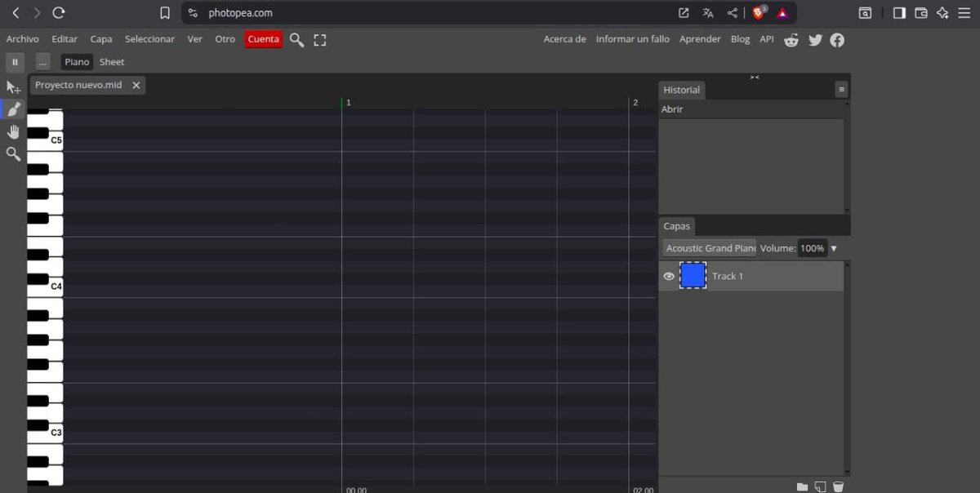This screenshot has width=980, height=493.
Task: Hide Track 1 with the eye icon
Action: click(669, 277)
